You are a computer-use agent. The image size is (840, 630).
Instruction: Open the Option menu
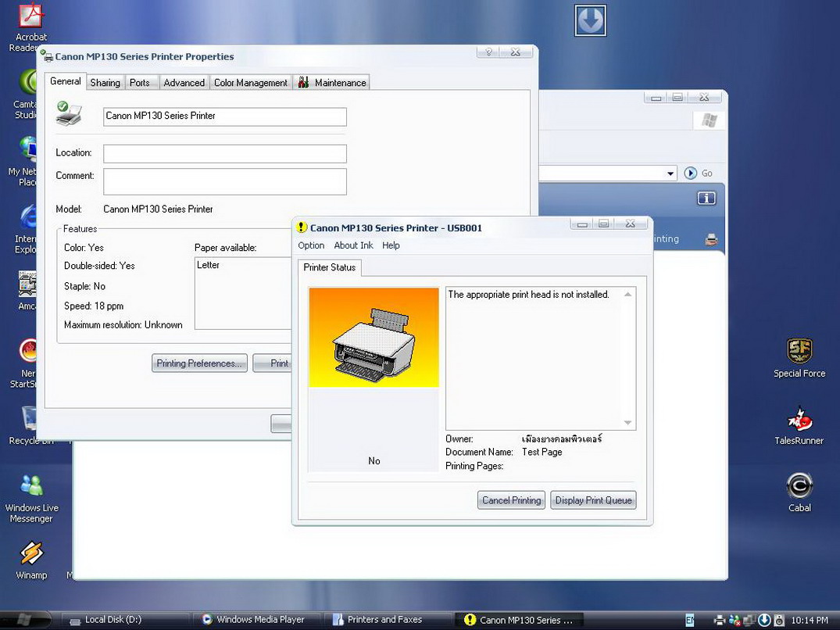[311, 245]
